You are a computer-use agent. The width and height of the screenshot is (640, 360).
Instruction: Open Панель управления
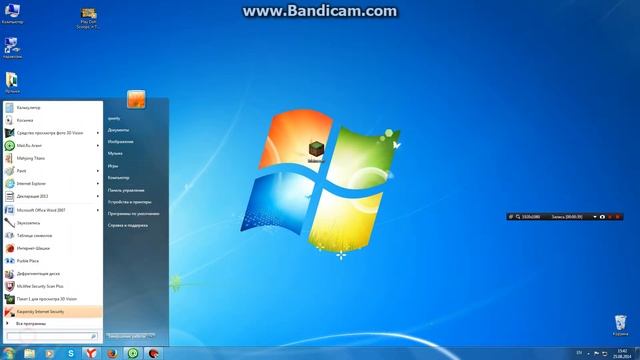[126, 190]
